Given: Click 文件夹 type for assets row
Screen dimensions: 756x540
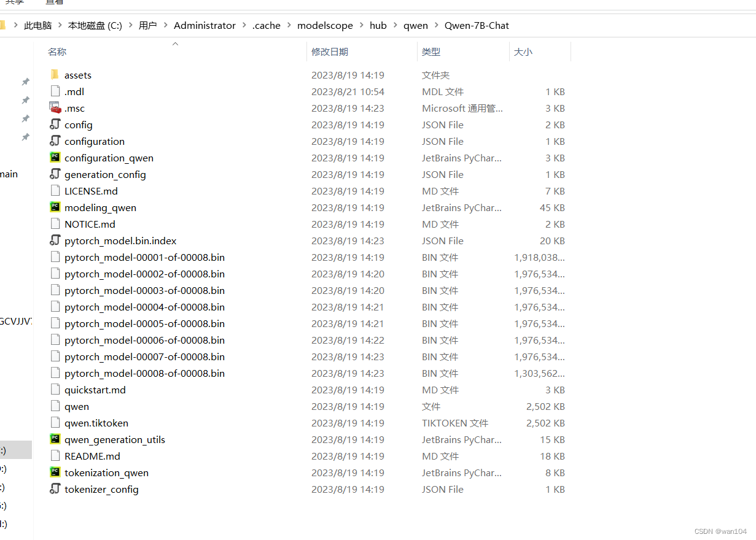Looking at the screenshot, I should [x=435, y=75].
